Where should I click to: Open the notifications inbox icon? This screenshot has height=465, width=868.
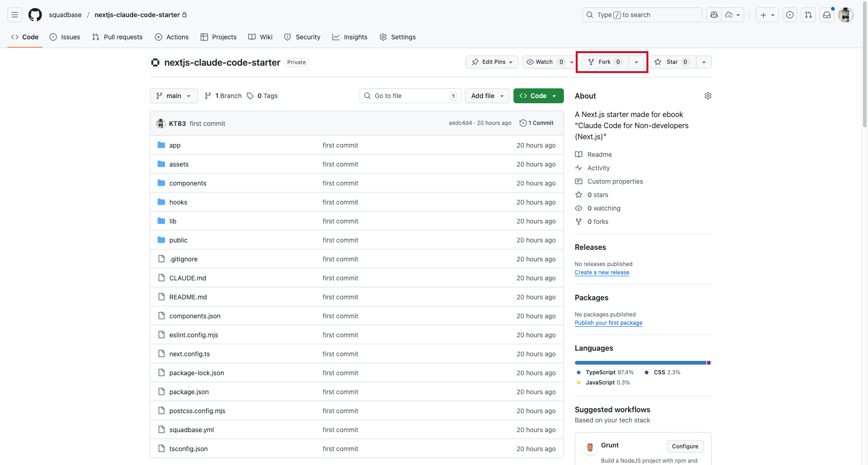click(x=827, y=15)
